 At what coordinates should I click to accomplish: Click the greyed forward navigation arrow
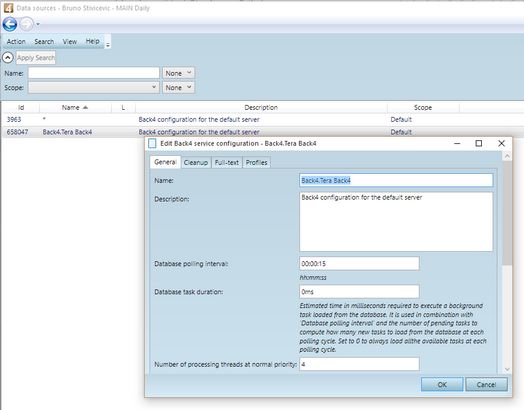tap(27, 24)
